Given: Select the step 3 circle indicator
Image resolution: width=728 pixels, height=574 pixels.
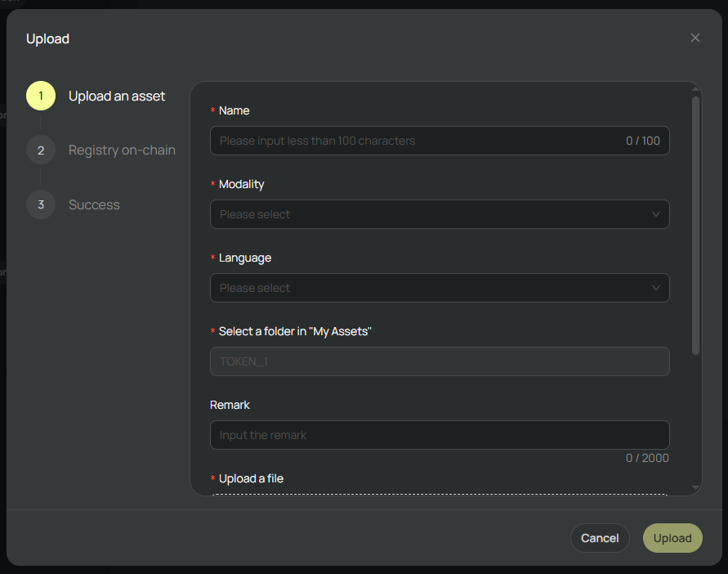Looking at the screenshot, I should (41, 204).
